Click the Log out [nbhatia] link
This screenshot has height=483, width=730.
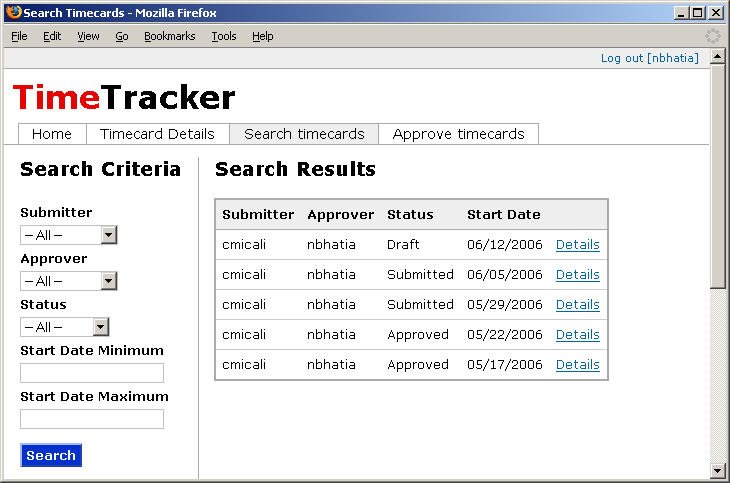click(x=649, y=58)
